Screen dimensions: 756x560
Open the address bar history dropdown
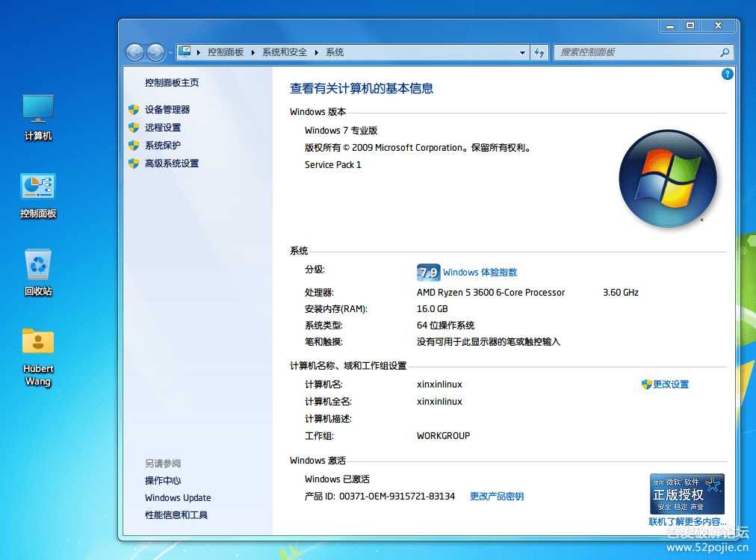coord(523,52)
